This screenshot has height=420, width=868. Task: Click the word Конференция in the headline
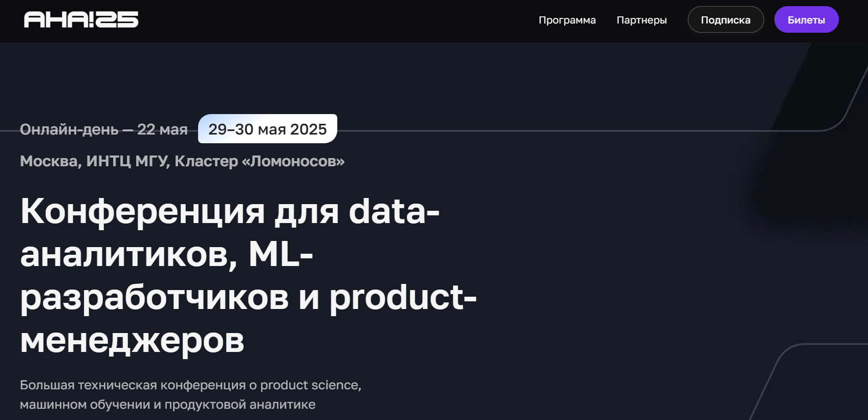pos(143,211)
